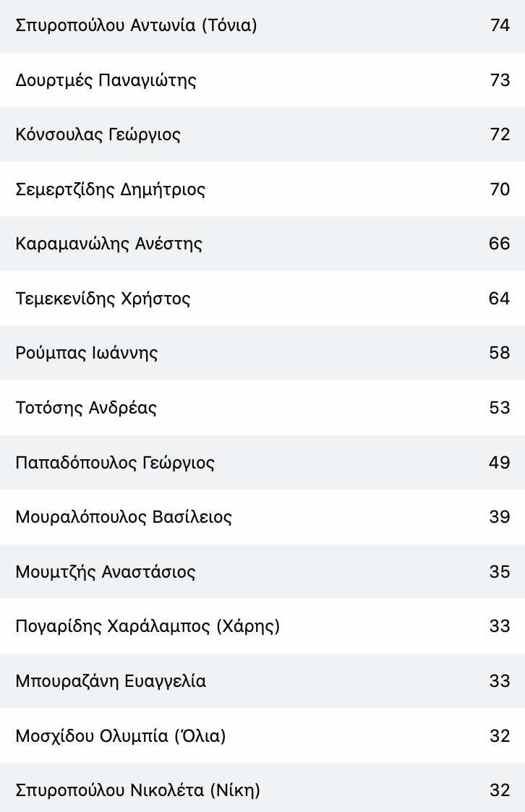
Task: Select the Καραμανώλης Ανέστης entry
Action: 262,244
